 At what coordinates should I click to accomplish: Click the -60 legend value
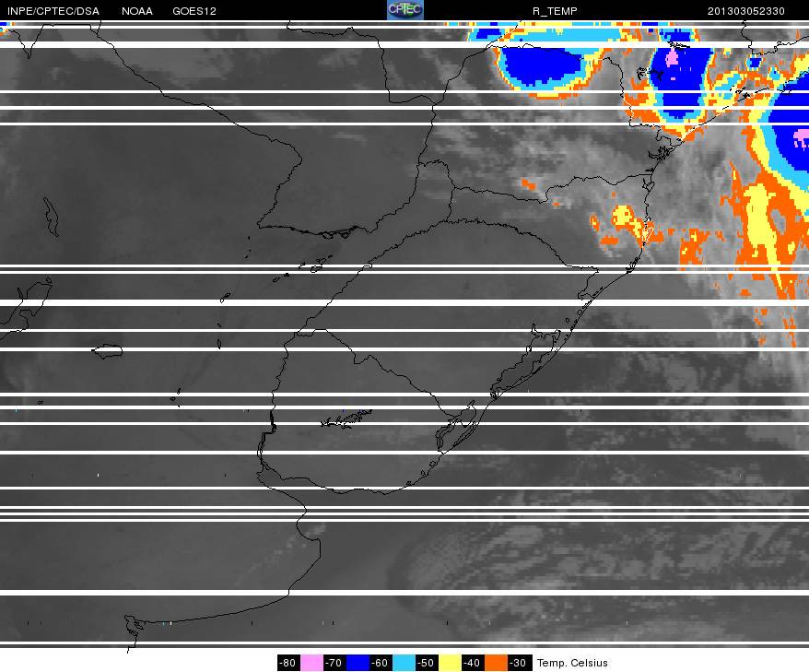point(381,663)
